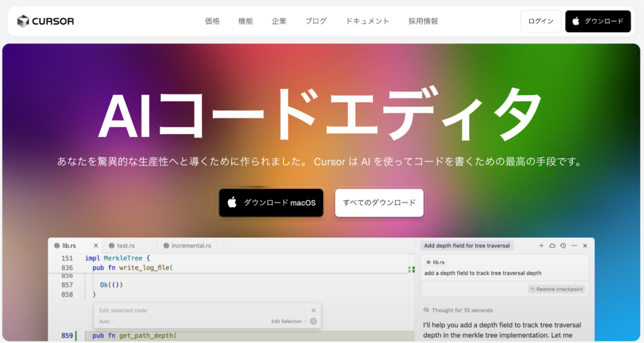Open chat history clock icon
The width and height of the screenshot is (644, 343).
563,245
